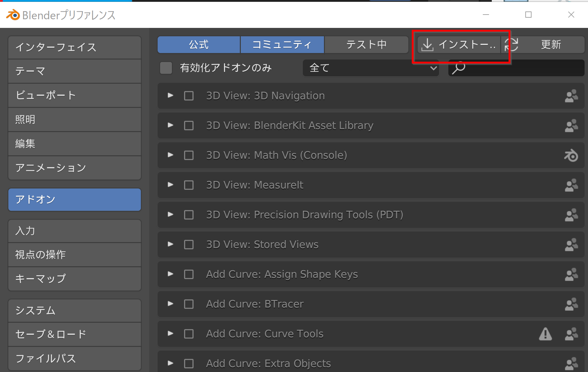The height and width of the screenshot is (372, 588).
Task: Click warning triangle on Curve Tools row
Action: [x=545, y=334]
